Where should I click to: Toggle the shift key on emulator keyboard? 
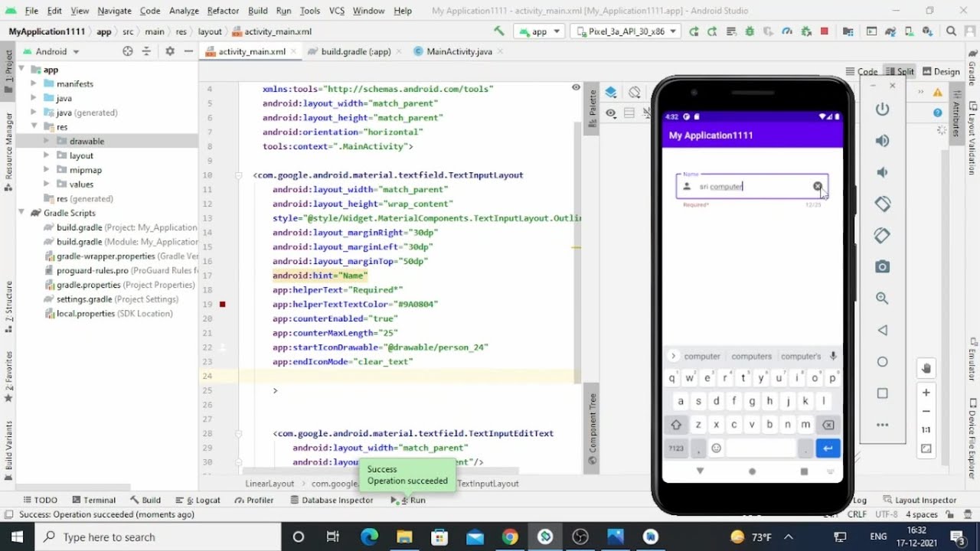click(676, 425)
